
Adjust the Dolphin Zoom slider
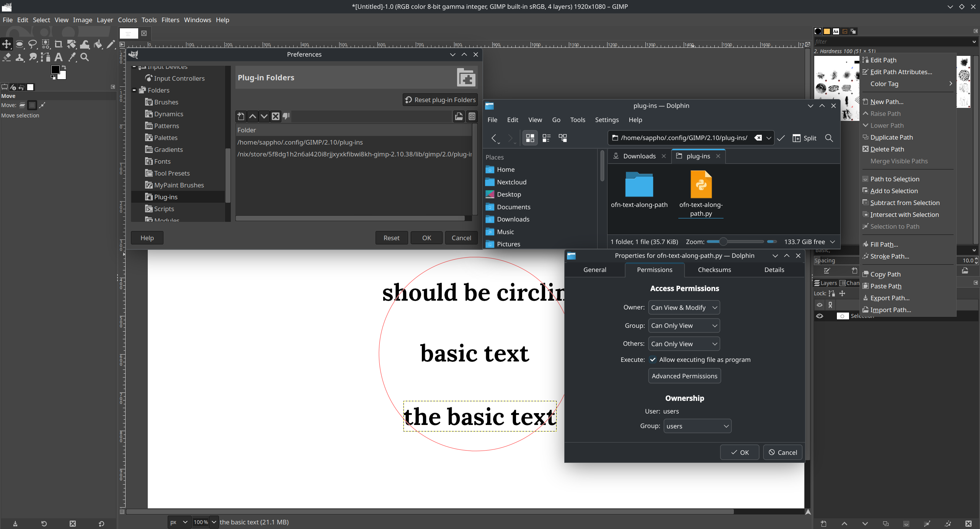723,242
